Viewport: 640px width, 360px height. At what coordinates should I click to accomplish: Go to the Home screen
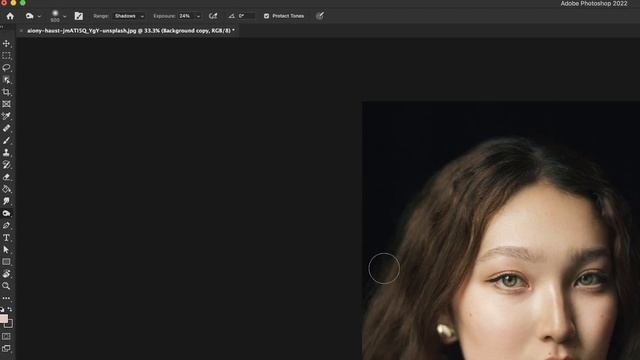pos(10,16)
